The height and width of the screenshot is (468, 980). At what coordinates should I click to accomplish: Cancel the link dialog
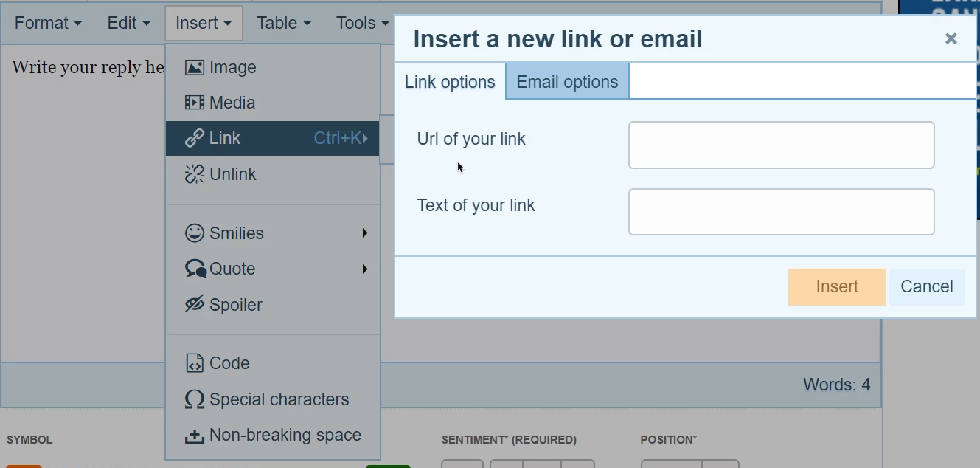[927, 287]
